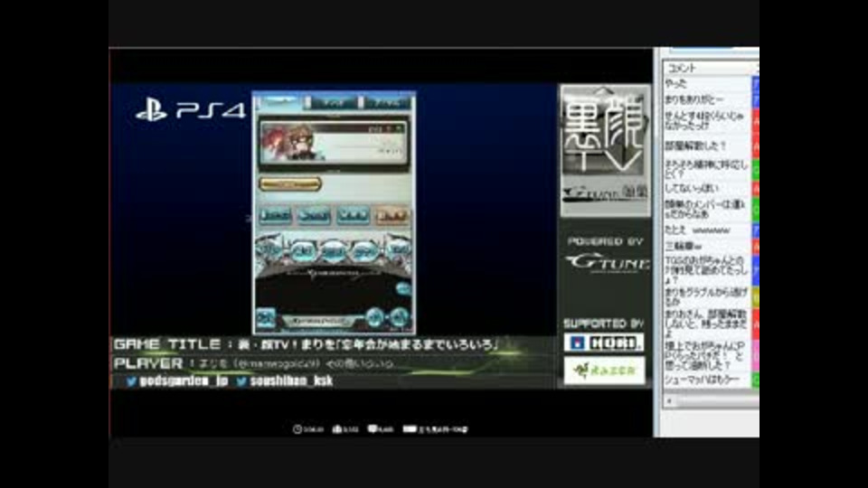Image resolution: width=868 pixels, height=488 pixels.
Task: Select the comment '部屋解散した？'
Action: point(707,146)
